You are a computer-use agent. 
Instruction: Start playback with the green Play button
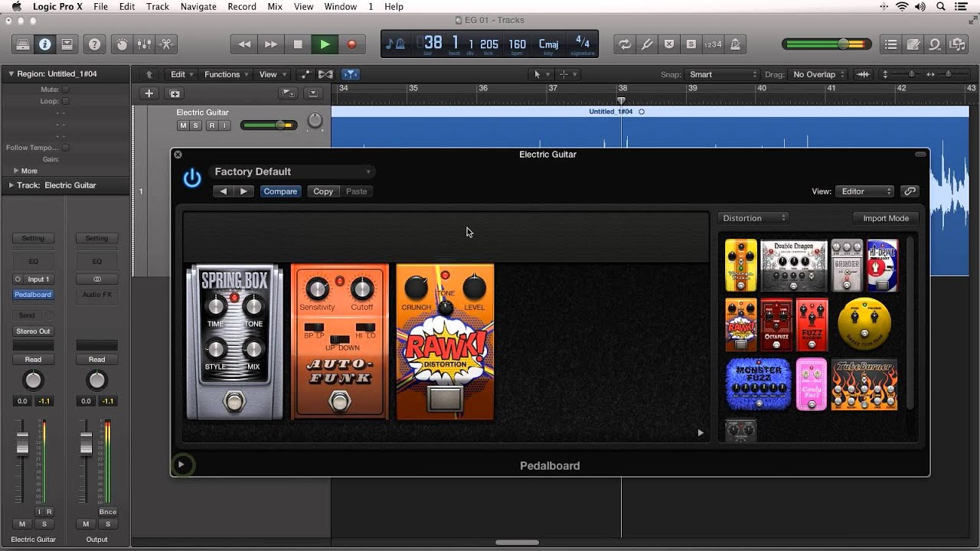tap(325, 44)
